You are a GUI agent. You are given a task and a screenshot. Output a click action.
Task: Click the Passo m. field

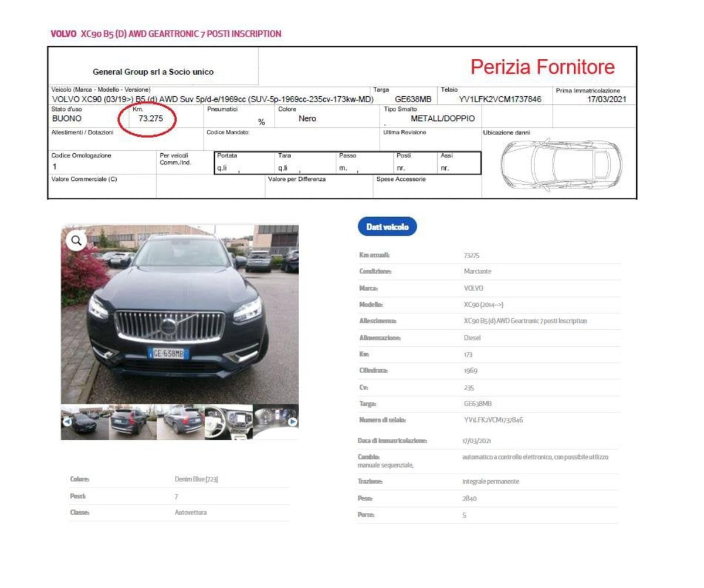coord(365,163)
